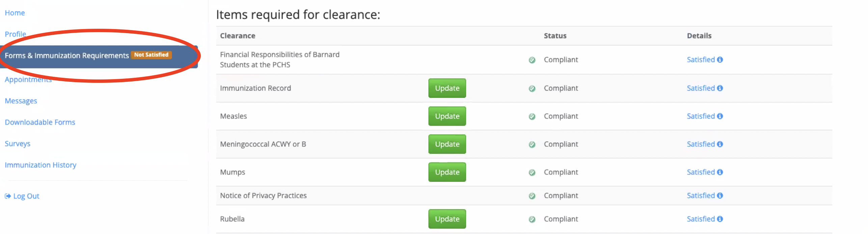Image resolution: width=868 pixels, height=234 pixels.
Task: Update the Meningococcal ACWY or B record
Action: pos(447,144)
